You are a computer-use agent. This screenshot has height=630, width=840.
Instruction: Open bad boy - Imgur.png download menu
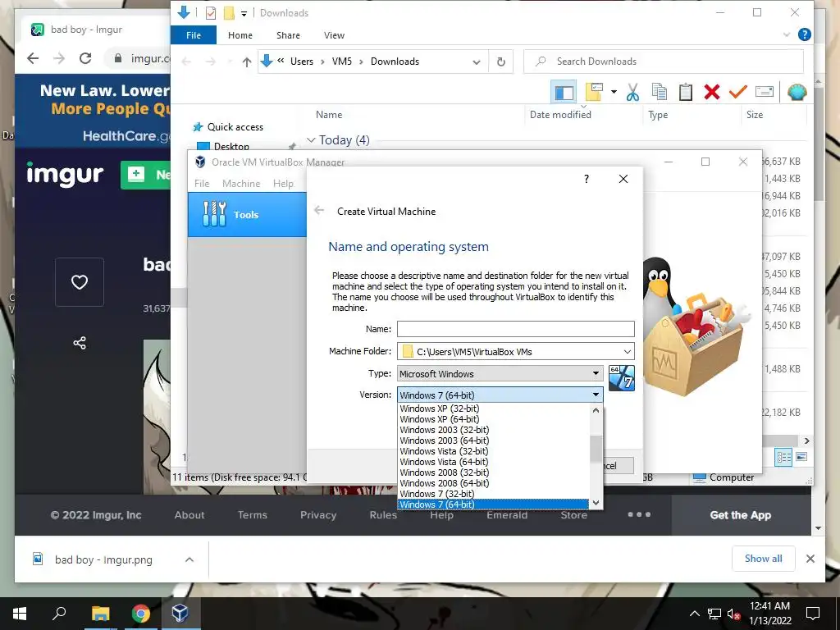pos(189,559)
